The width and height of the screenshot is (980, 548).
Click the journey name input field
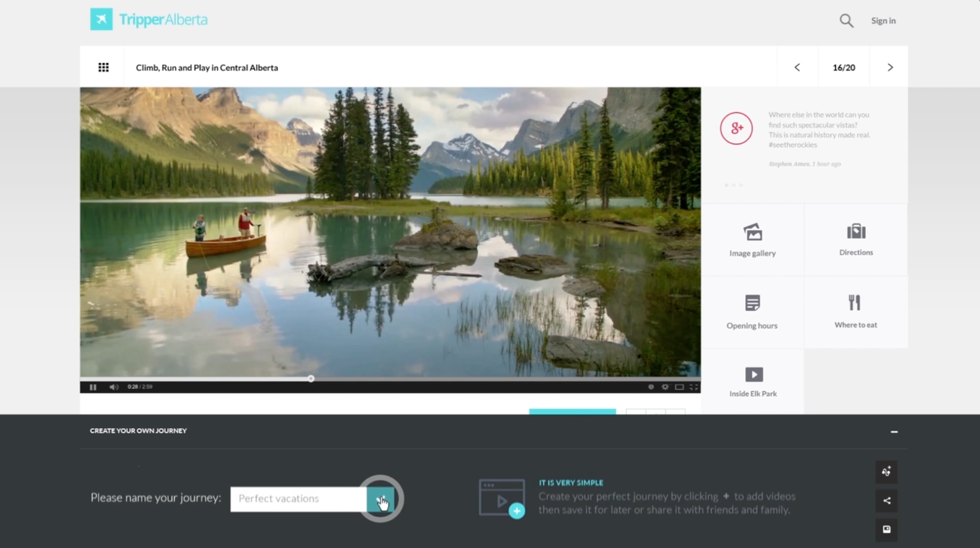[x=298, y=499]
